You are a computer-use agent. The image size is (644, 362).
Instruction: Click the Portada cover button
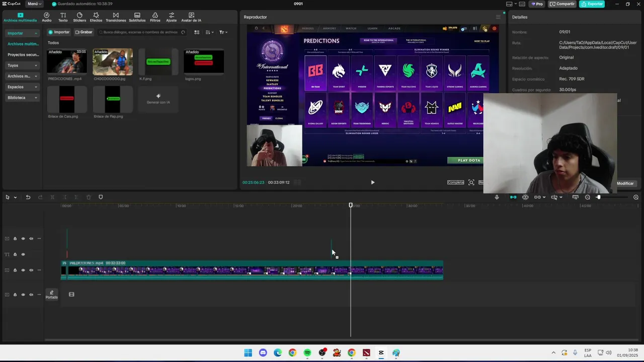click(51, 295)
